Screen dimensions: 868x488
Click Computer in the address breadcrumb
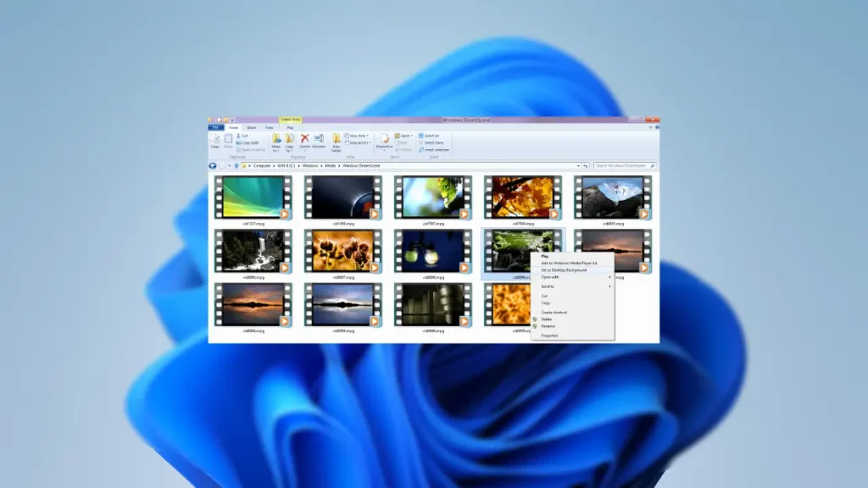pyautogui.click(x=262, y=165)
